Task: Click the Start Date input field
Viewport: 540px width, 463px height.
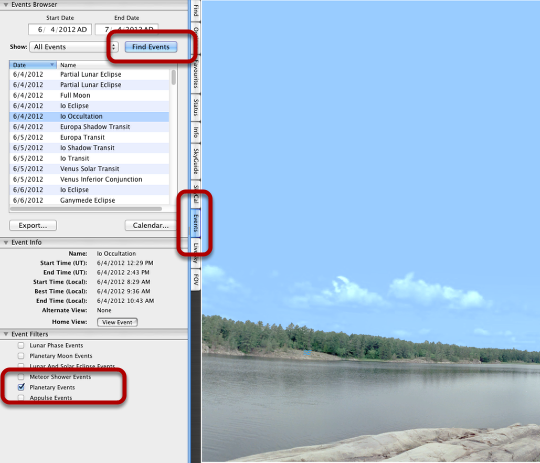Action: [x=60, y=30]
